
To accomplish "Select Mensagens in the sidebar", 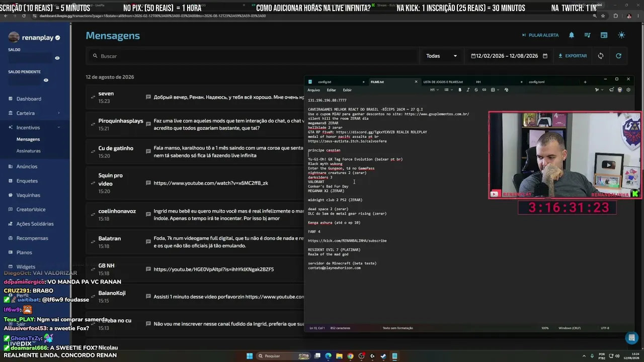I will pos(28,139).
